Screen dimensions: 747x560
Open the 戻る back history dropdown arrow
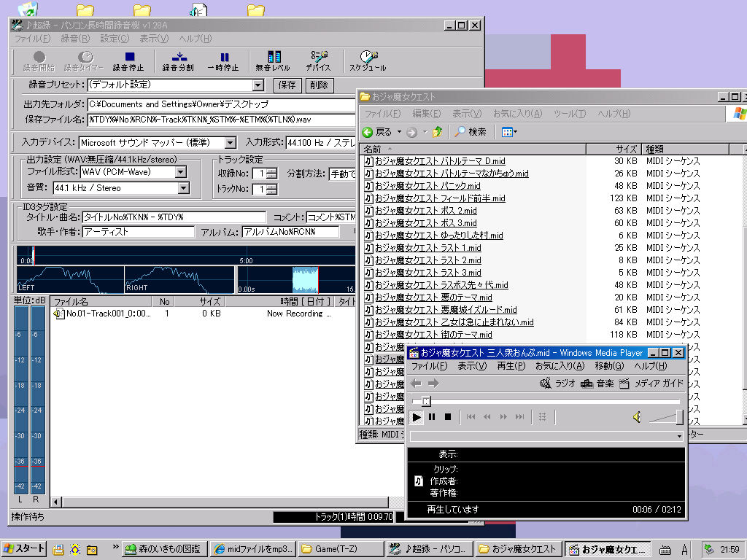tap(399, 132)
